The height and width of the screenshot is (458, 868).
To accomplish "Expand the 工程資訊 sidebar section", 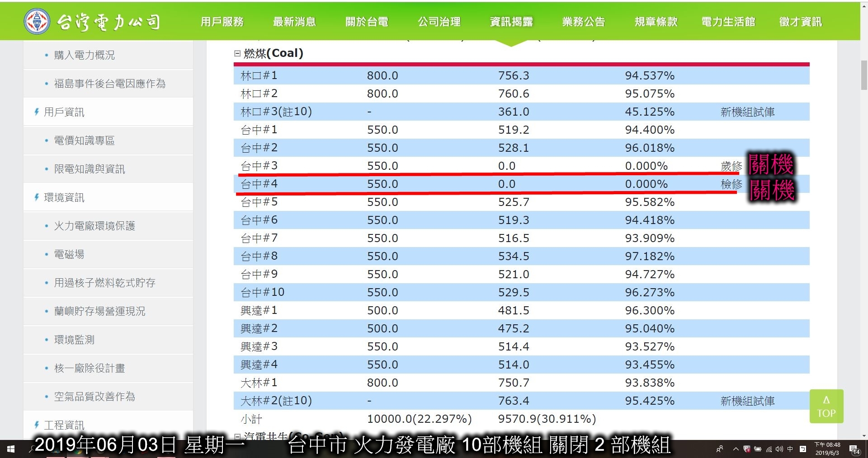I will [x=64, y=425].
